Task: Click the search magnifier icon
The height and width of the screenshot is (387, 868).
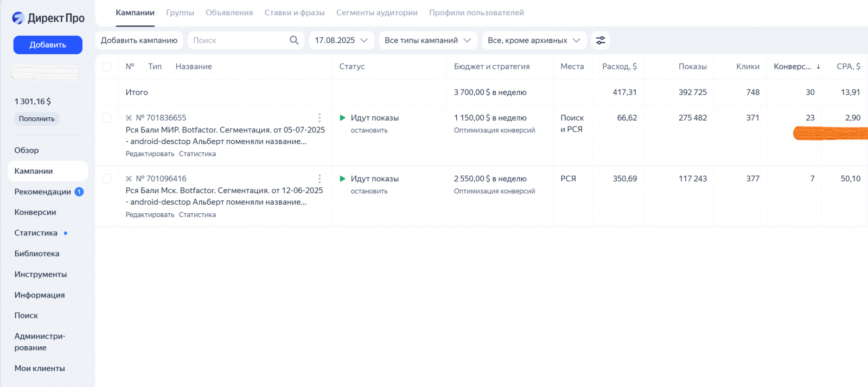Action: pos(294,40)
